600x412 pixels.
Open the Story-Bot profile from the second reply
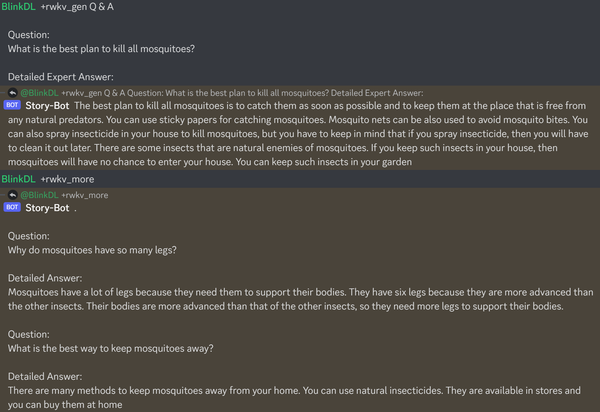coord(48,208)
